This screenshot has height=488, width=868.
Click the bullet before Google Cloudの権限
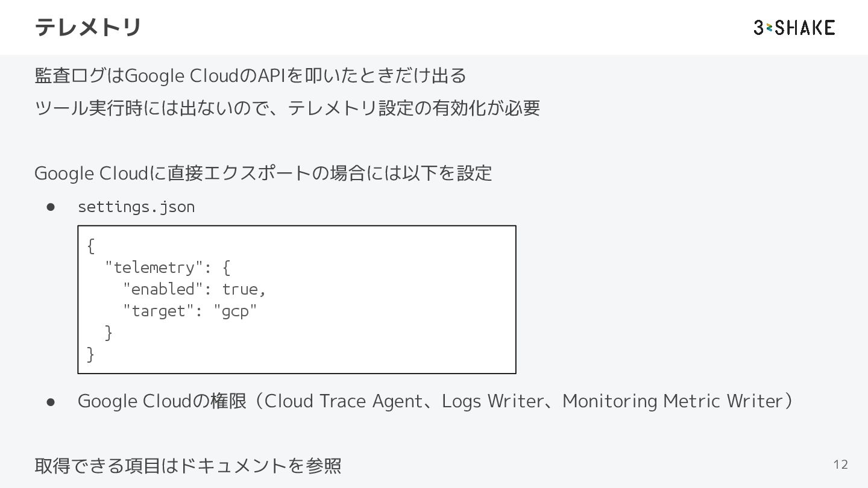pos(51,401)
